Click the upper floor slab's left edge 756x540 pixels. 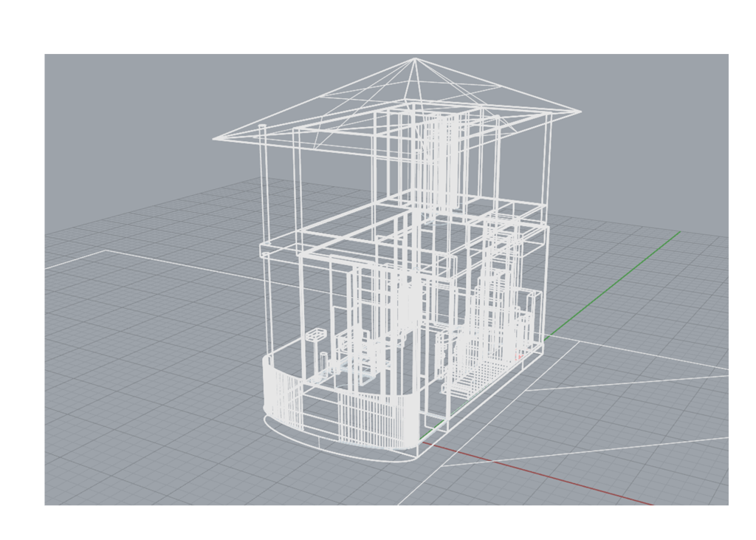click(263, 251)
